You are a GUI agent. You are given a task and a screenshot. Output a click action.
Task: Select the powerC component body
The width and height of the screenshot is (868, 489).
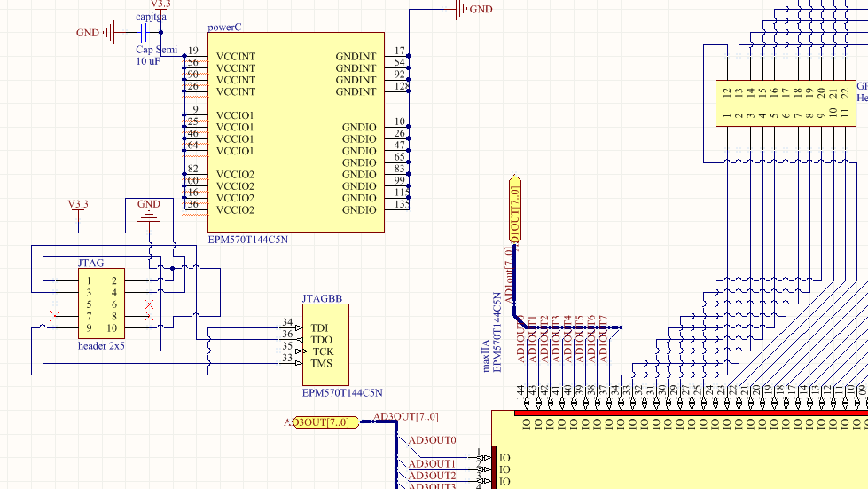[296, 132]
